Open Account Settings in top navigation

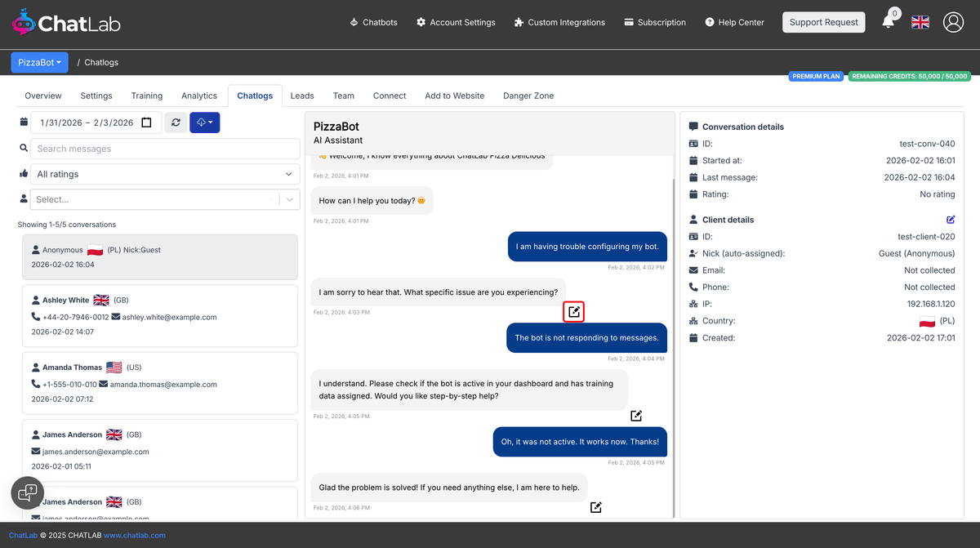pyautogui.click(x=456, y=22)
